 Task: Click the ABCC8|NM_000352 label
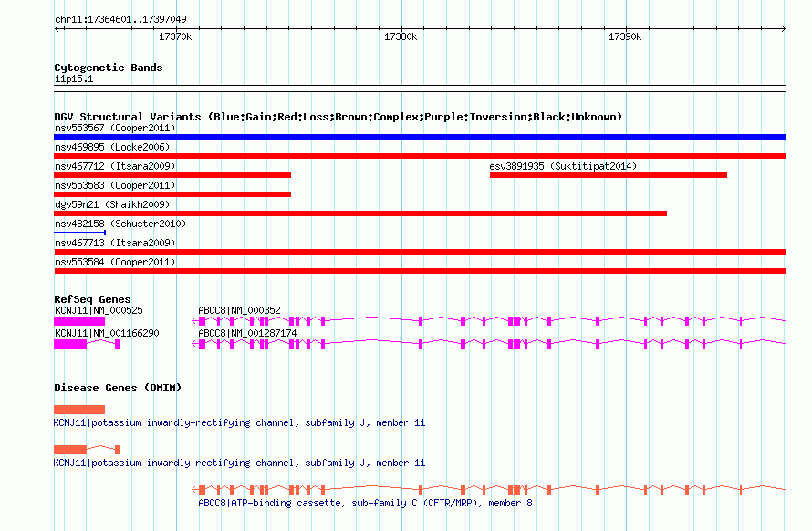coord(239,310)
